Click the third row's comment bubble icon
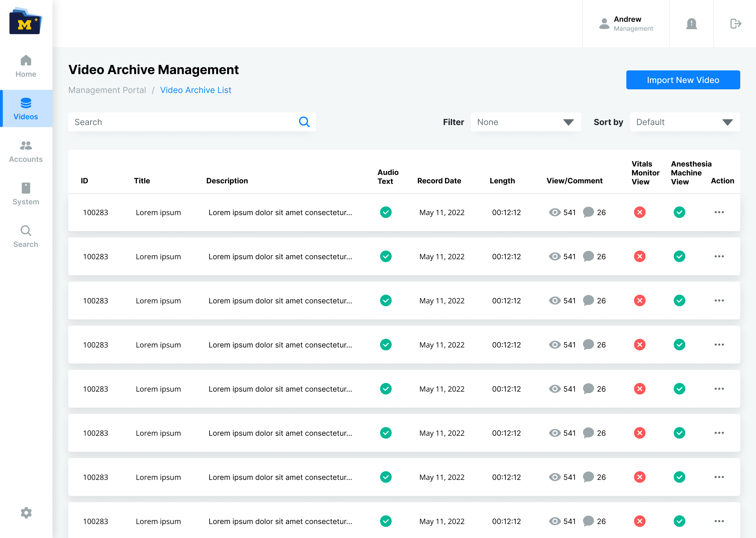This screenshot has width=756, height=538. [588, 301]
